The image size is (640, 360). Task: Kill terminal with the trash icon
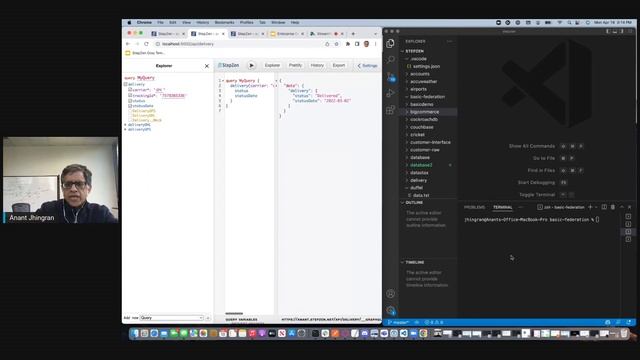613,207
